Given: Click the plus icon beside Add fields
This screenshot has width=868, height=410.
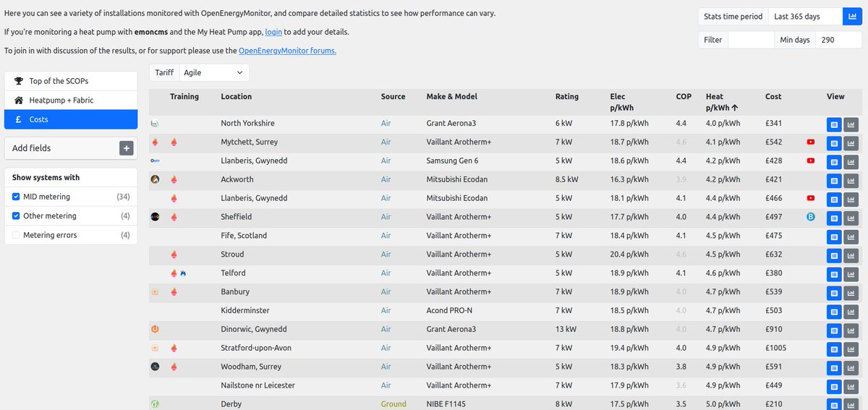Looking at the screenshot, I should click(x=127, y=148).
